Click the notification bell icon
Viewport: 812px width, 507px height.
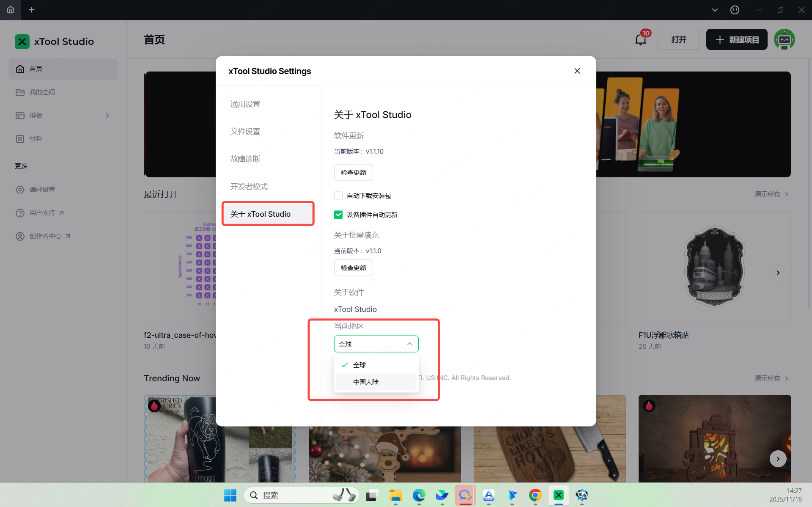tap(640, 40)
